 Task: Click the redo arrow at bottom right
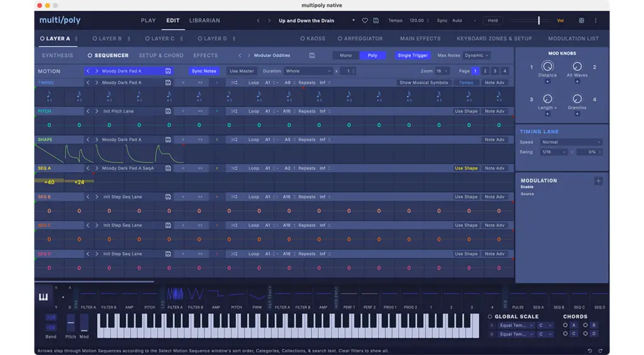(x=600, y=351)
